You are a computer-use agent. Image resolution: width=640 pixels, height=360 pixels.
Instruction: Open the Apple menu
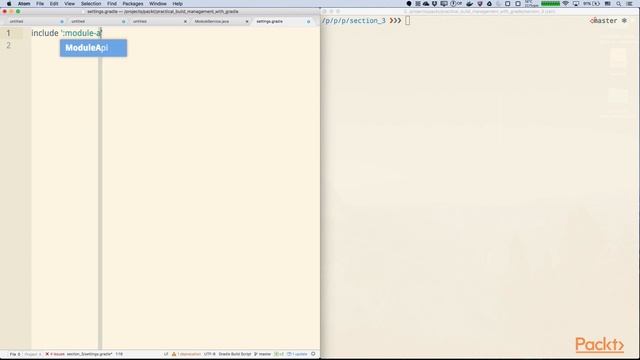(x=9, y=4)
